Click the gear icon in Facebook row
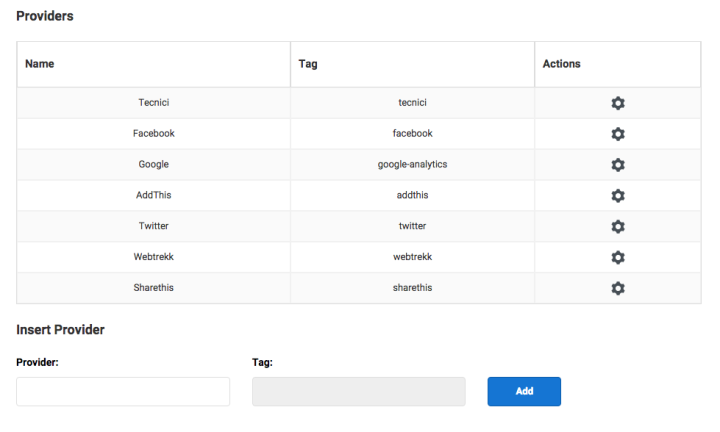The image size is (720, 432). click(617, 134)
